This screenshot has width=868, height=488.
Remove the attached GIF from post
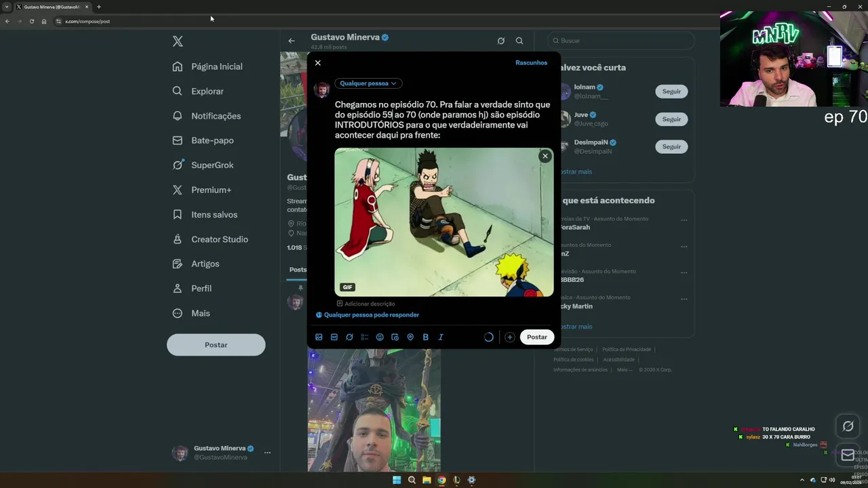pos(545,156)
